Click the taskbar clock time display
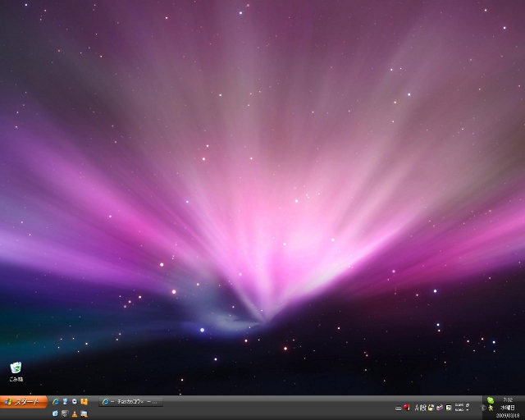This screenshot has width=525, height=420. tap(508, 399)
